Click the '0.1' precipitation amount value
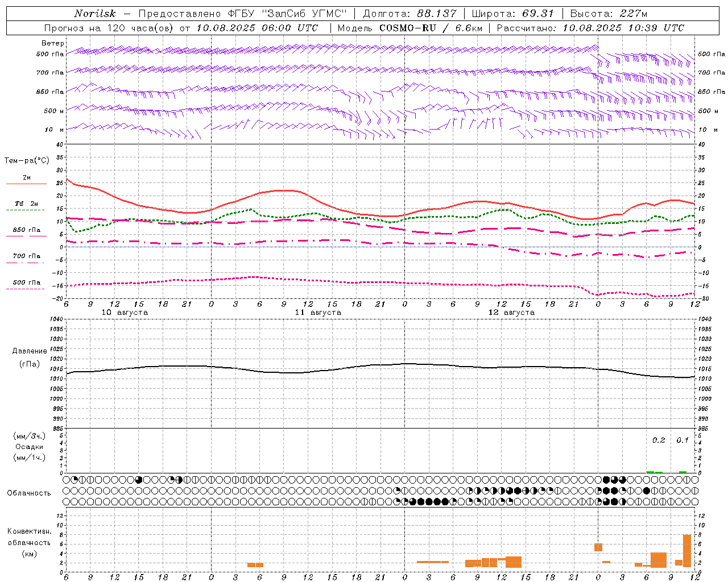This screenshot has width=728, height=582. click(682, 440)
